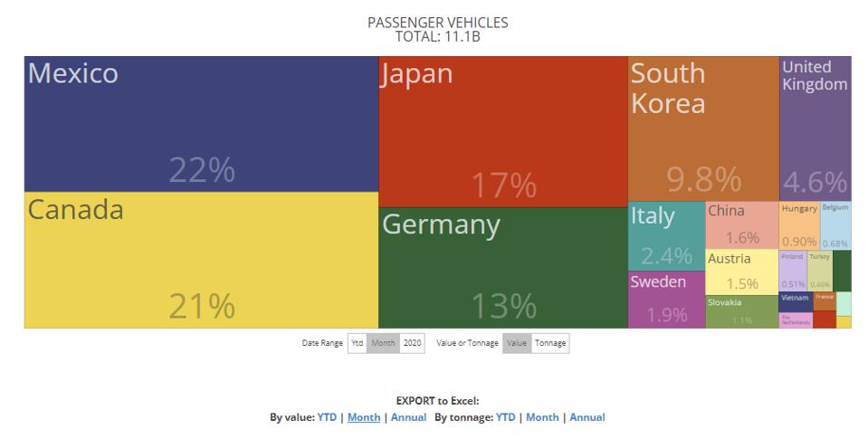Select the Japan treemap tile
The image size is (868, 439).
pyautogui.click(x=502, y=131)
